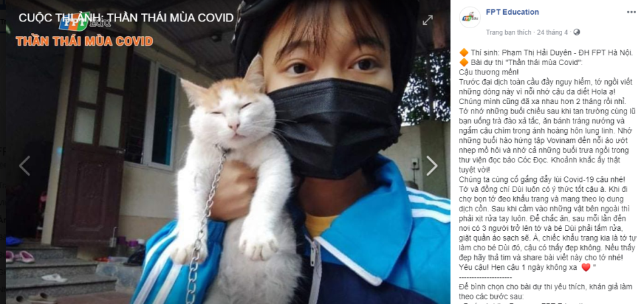Expand photo to fullscreen view
The height and width of the screenshot is (304, 644).
pos(427,19)
